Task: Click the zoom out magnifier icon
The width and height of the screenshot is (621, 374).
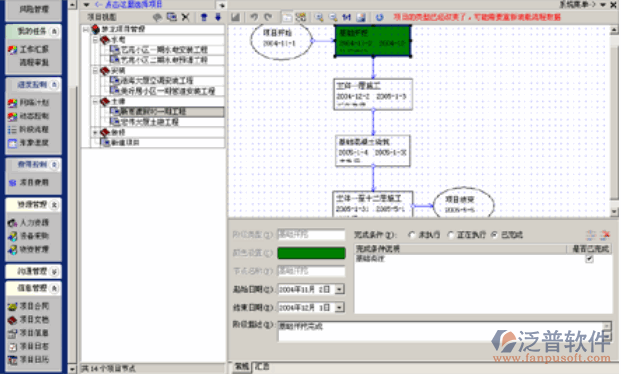Action: pyautogui.click(x=333, y=17)
